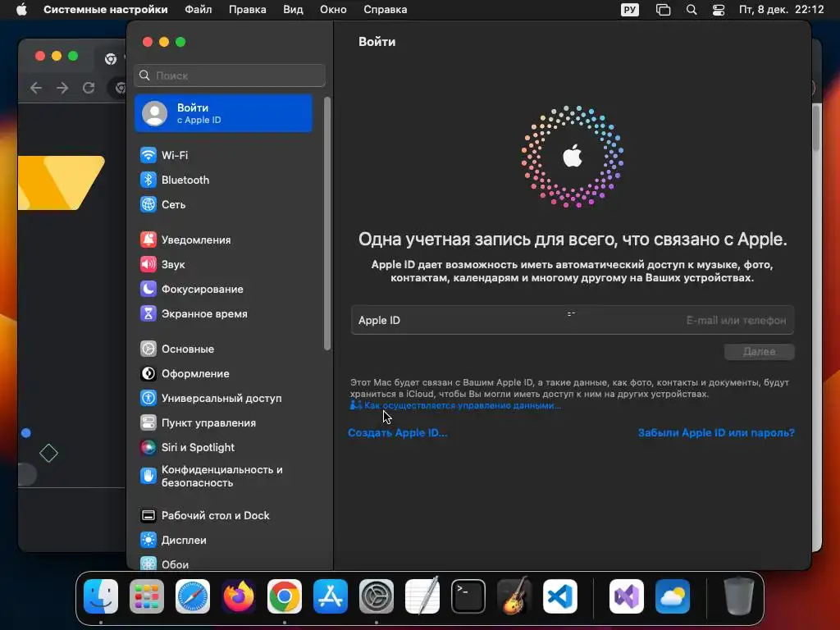Click the main pane vertical scrollbar
The height and width of the screenshot is (630, 840).
pyautogui.click(x=816, y=128)
